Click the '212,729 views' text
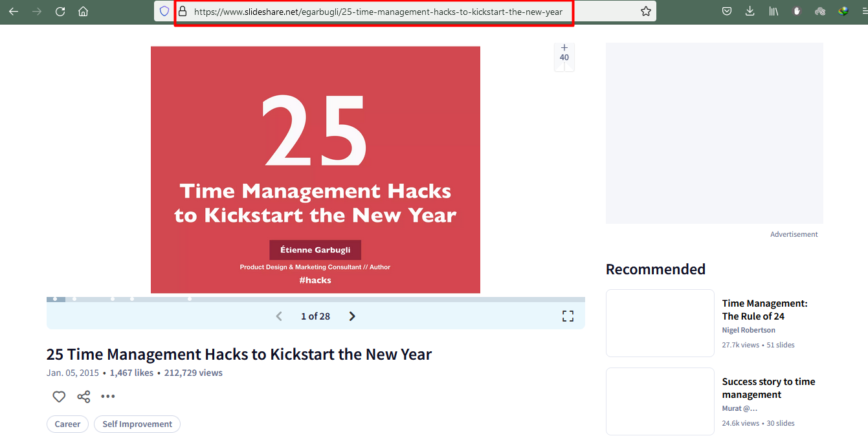The image size is (868, 438). coord(193,373)
